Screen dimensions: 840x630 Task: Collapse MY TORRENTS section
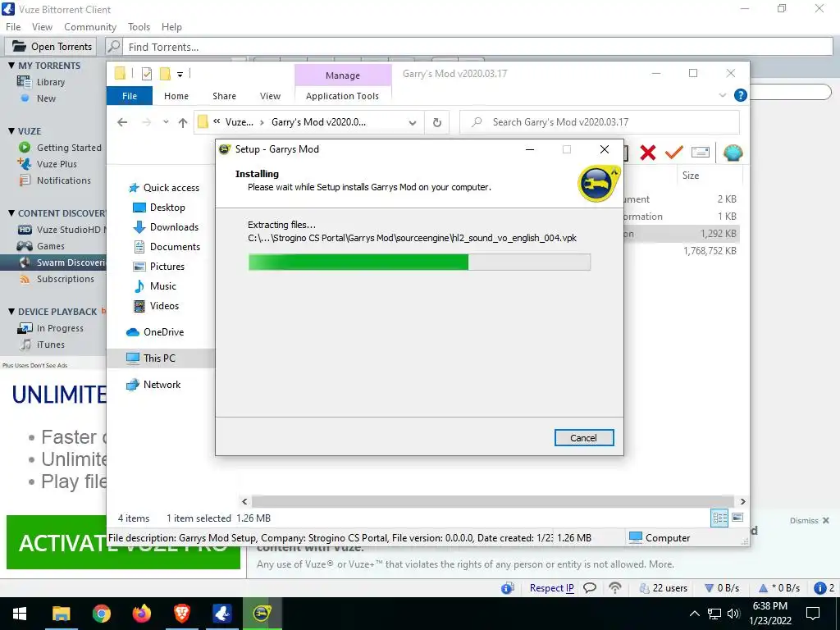coord(11,66)
